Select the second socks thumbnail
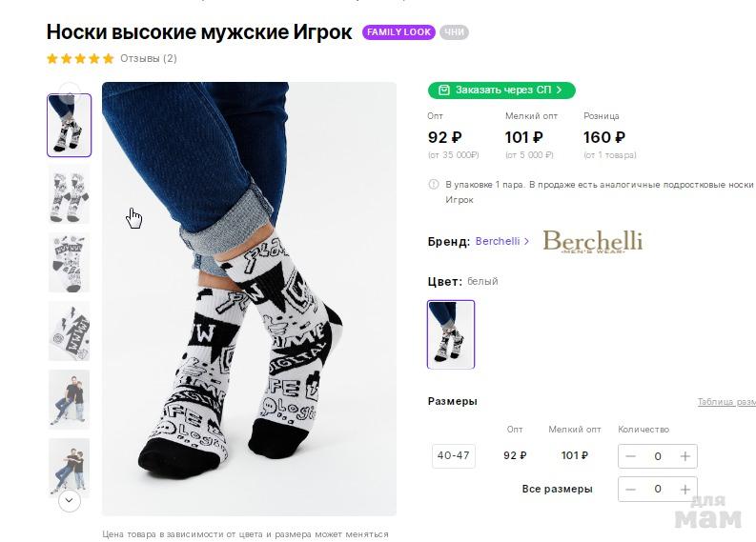This screenshot has width=756, height=542. pos(70,194)
